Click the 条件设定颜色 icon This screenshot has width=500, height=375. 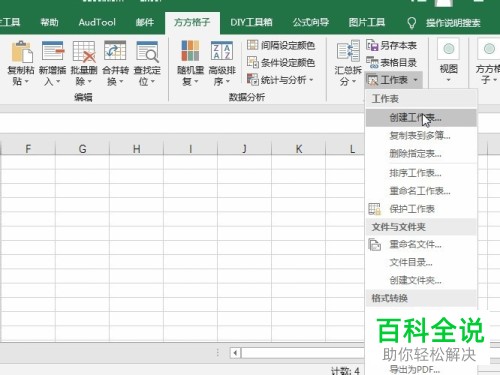[x=252, y=62]
